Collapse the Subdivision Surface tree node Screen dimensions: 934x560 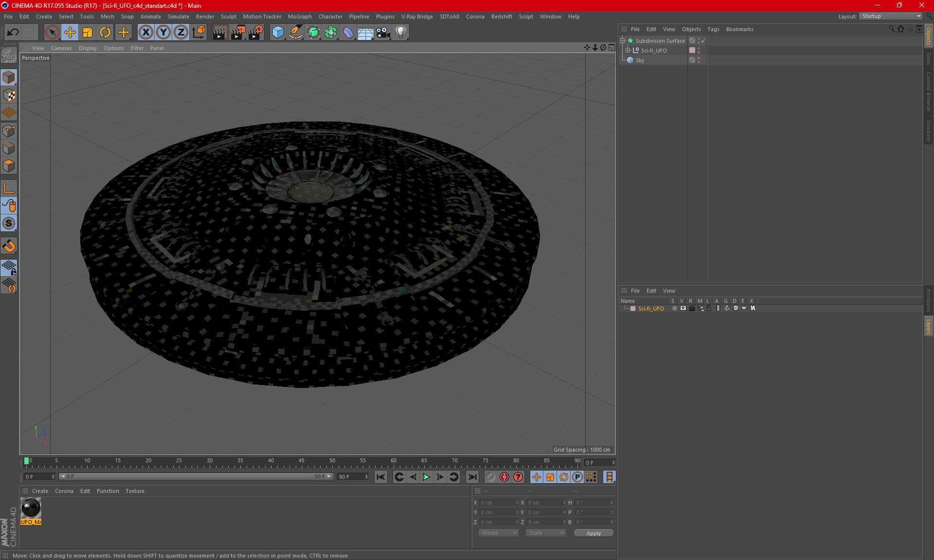point(622,41)
